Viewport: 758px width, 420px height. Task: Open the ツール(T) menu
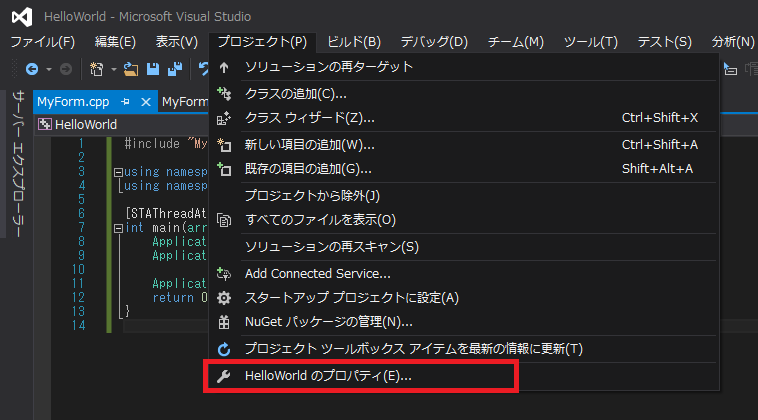point(591,42)
